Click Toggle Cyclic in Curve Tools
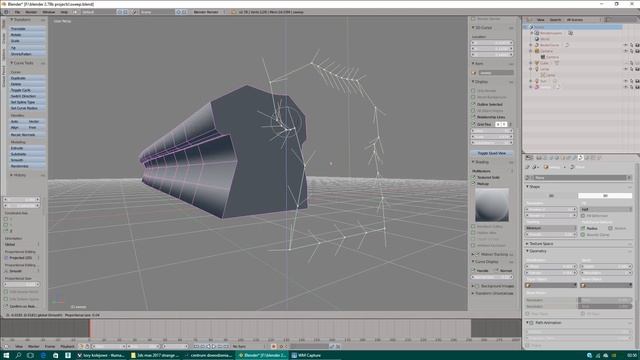Image resolution: width=640 pixels, height=360 pixels. point(27,90)
